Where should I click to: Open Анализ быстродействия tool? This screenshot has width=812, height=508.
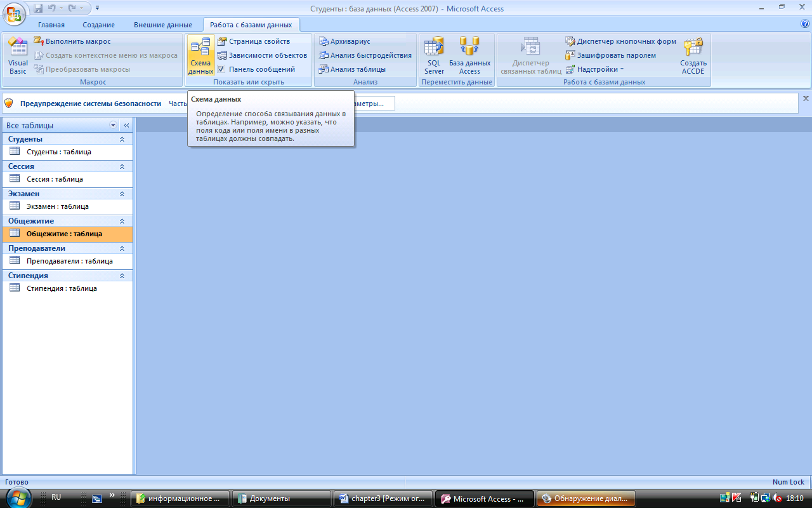pos(365,55)
